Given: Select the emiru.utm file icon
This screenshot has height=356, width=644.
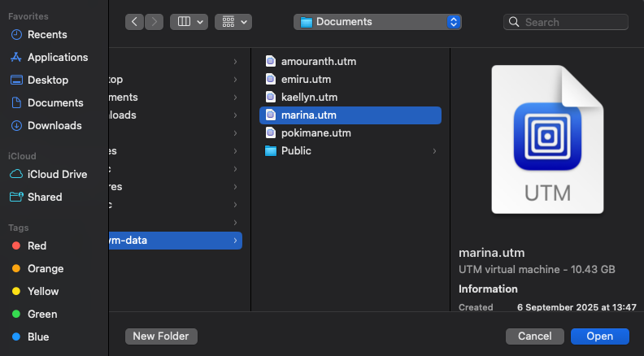Looking at the screenshot, I should [271, 80].
